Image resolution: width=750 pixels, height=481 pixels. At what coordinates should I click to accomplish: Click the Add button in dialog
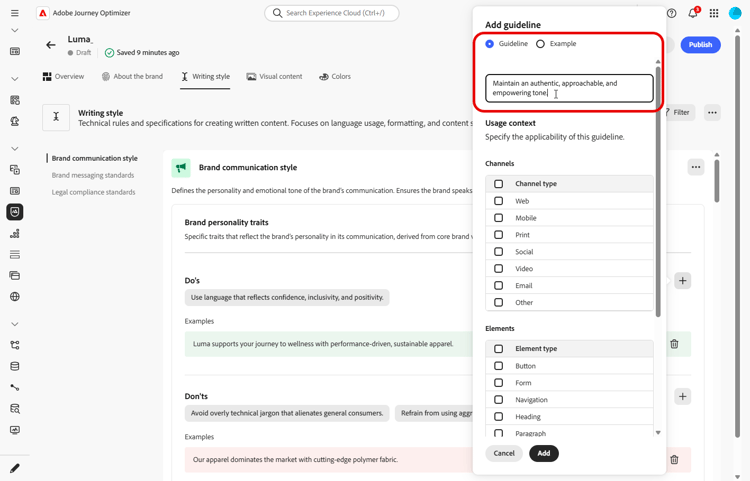tap(544, 453)
